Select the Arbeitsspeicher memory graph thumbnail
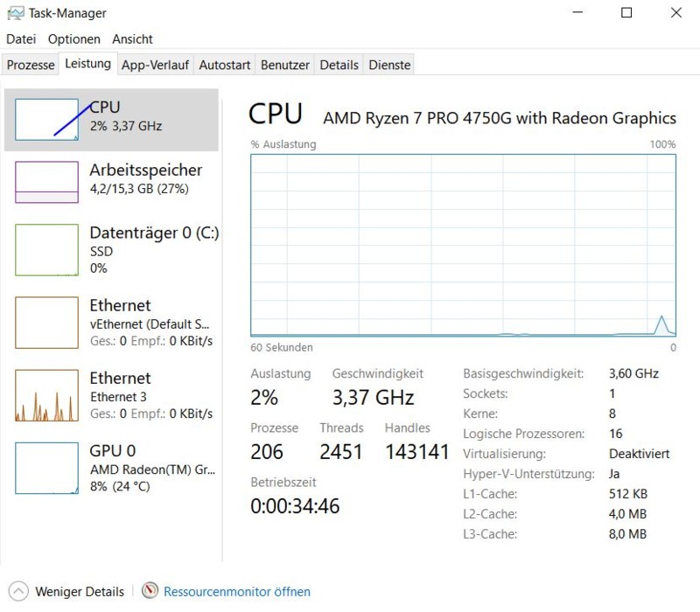This screenshot has width=700, height=612. tap(47, 182)
